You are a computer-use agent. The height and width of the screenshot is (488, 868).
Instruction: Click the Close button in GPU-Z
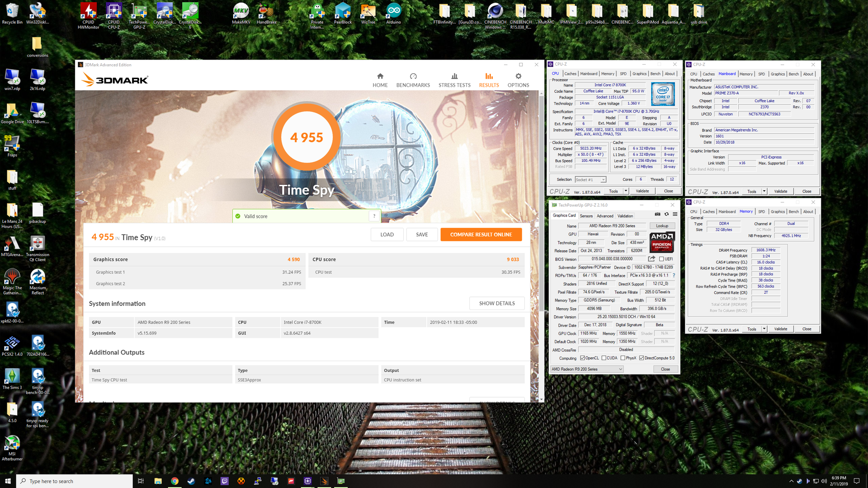coord(665,369)
